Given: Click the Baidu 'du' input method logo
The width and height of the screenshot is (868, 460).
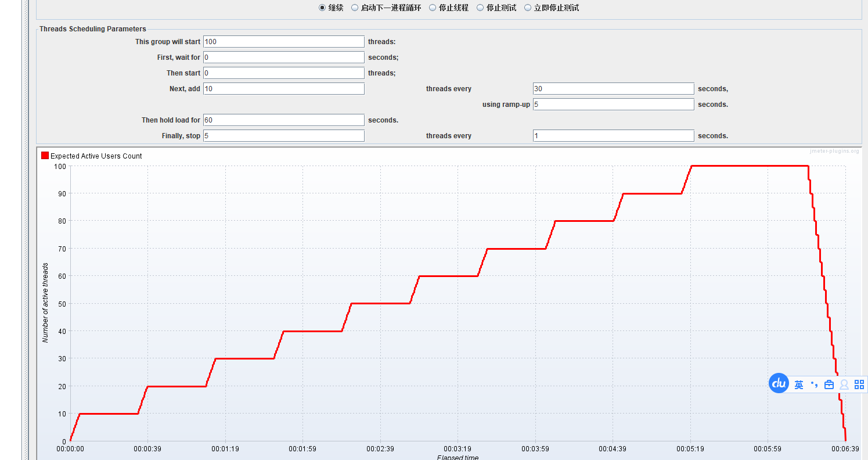Looking at the screenshot, I should coord(779,384).
